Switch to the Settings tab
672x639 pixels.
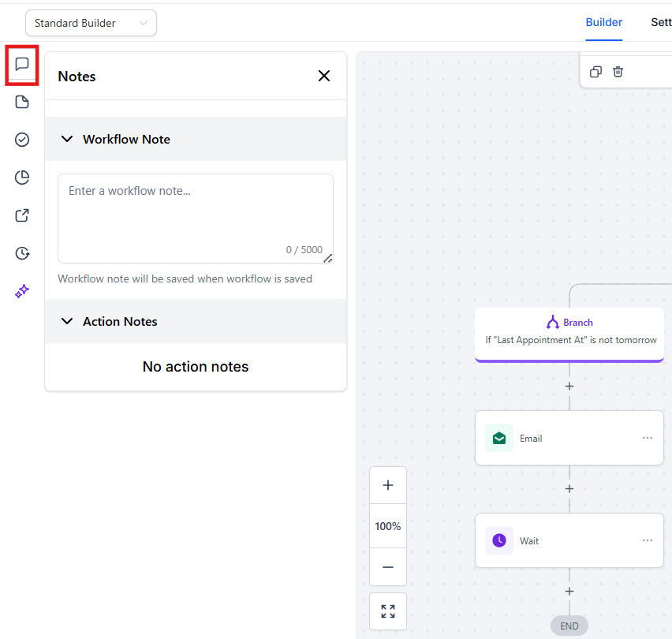pos(661,22)
